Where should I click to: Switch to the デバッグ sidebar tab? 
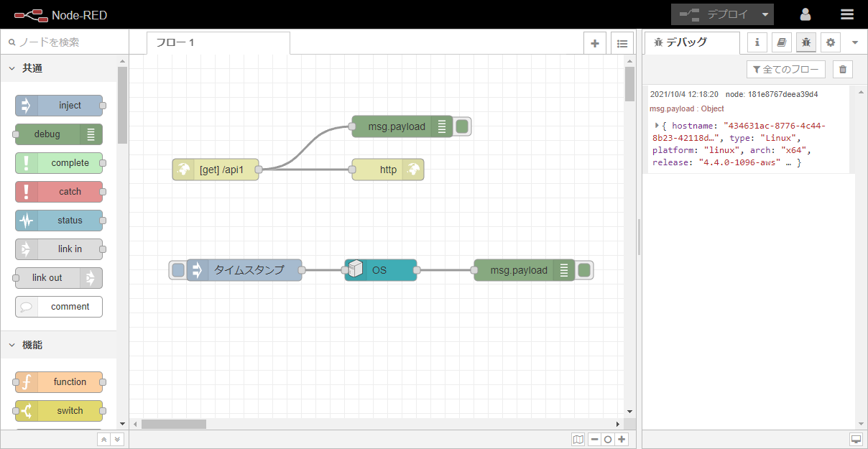(690, 42)
